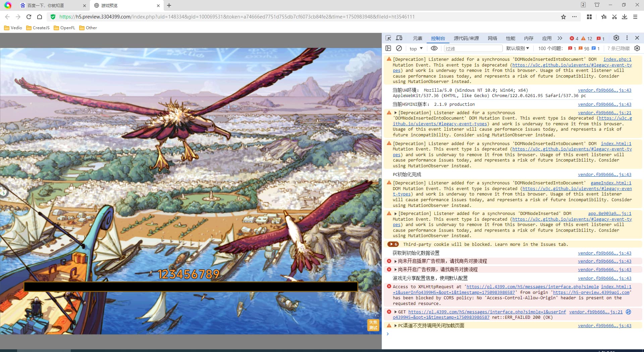This screenshot has height=352, width=644.
Task: Open the 默认级别 log level dropdown
Action: click(518, 48)
